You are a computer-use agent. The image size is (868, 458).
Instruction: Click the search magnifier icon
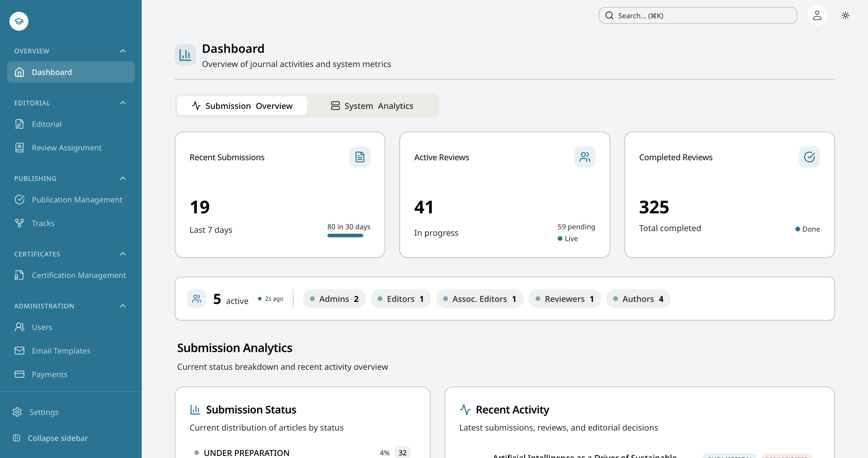609,15
